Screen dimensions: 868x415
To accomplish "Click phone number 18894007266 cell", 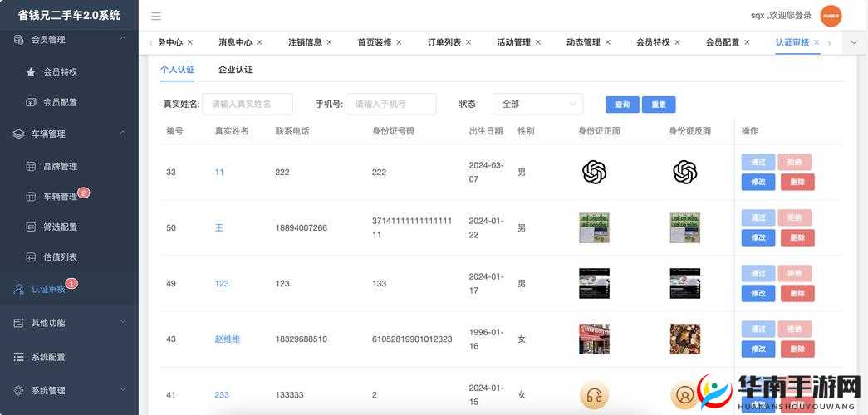I will pos(302,228).
